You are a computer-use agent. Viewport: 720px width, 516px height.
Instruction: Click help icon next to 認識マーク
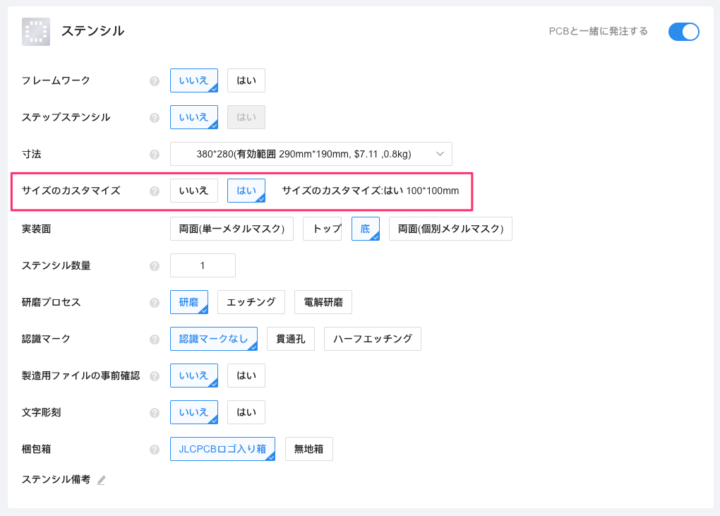[x=154, y=339]
